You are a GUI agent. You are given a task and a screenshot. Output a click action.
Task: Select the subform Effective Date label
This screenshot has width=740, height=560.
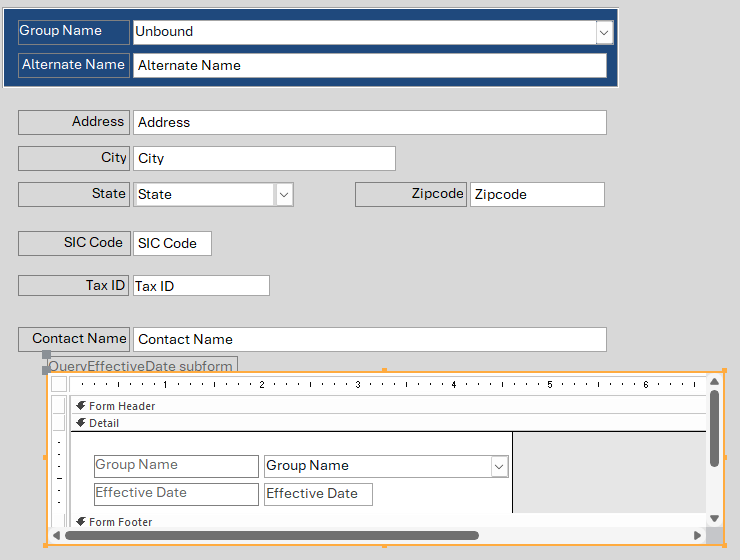(x=176, y=494)
